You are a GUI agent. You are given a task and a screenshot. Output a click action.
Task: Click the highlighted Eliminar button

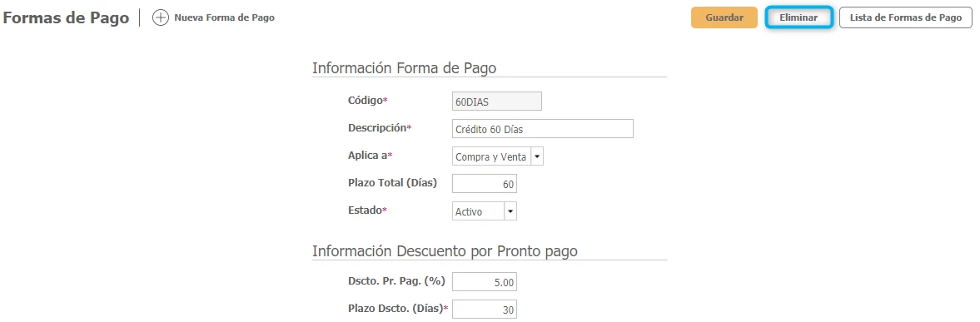798,18
